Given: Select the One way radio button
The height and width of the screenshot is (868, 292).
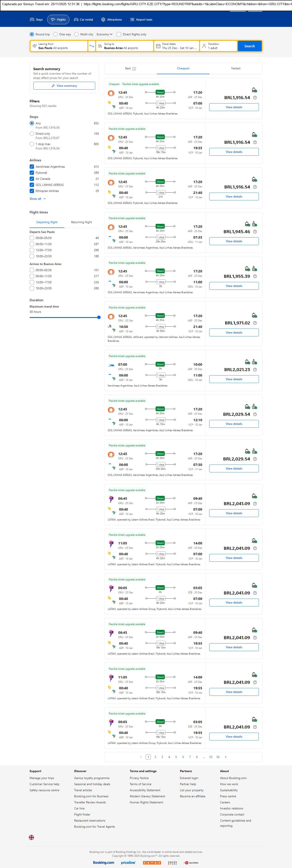Looking at the screenshot, I should tap(55, 34).
